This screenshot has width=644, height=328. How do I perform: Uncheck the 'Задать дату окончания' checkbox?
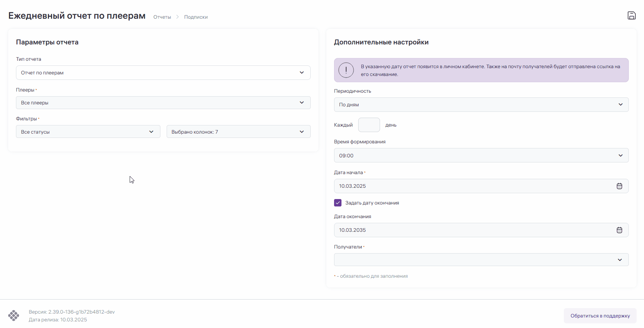338,203
